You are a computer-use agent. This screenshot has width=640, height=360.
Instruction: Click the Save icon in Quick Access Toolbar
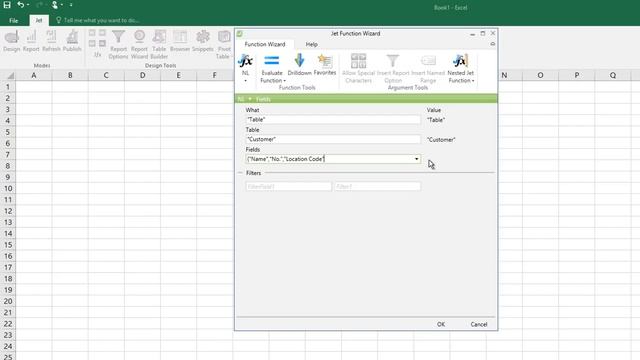click(7, 5)
